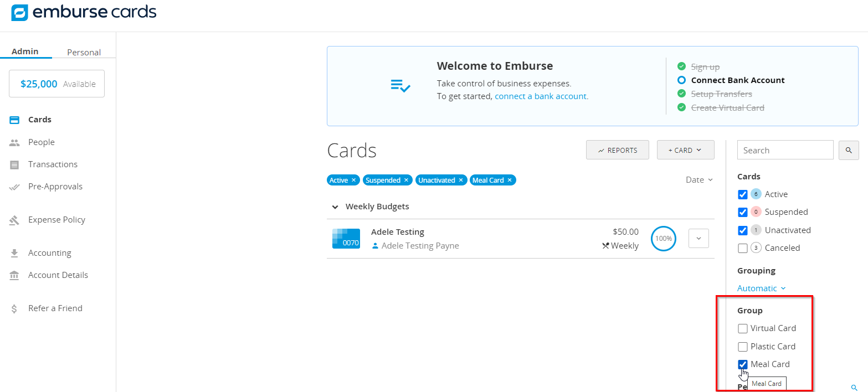Click the connect a bank account link

[541, 96]
